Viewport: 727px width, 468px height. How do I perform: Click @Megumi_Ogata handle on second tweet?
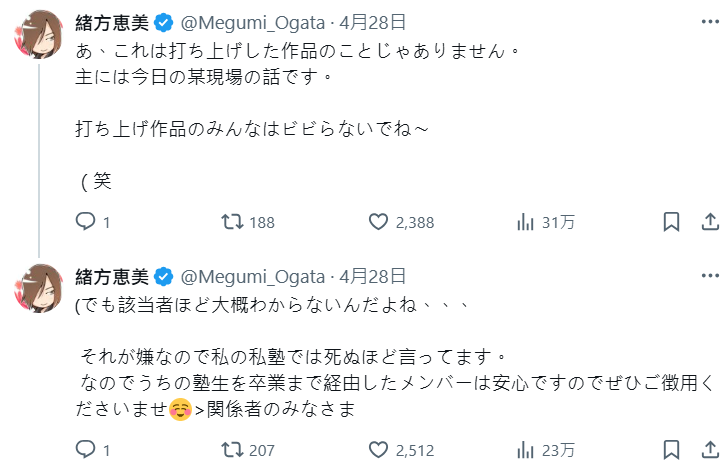point(253,277)
